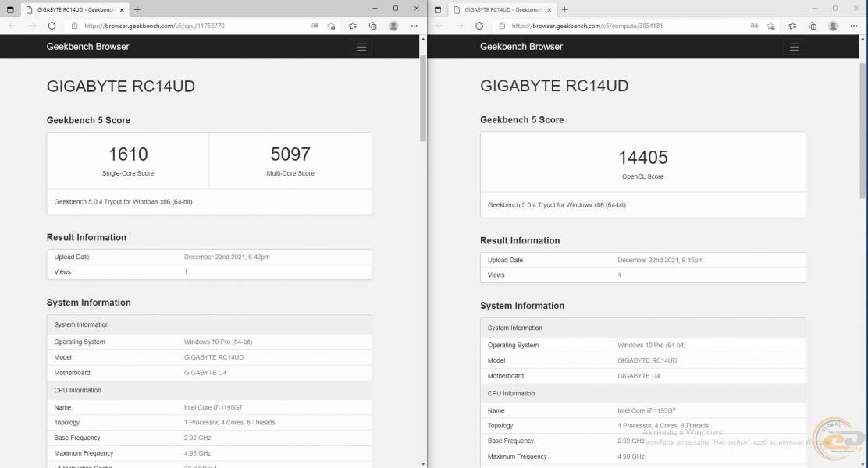This screenshot has width=868, height=468.
Task: Click the multi-core score 5097
Action: 290,154
